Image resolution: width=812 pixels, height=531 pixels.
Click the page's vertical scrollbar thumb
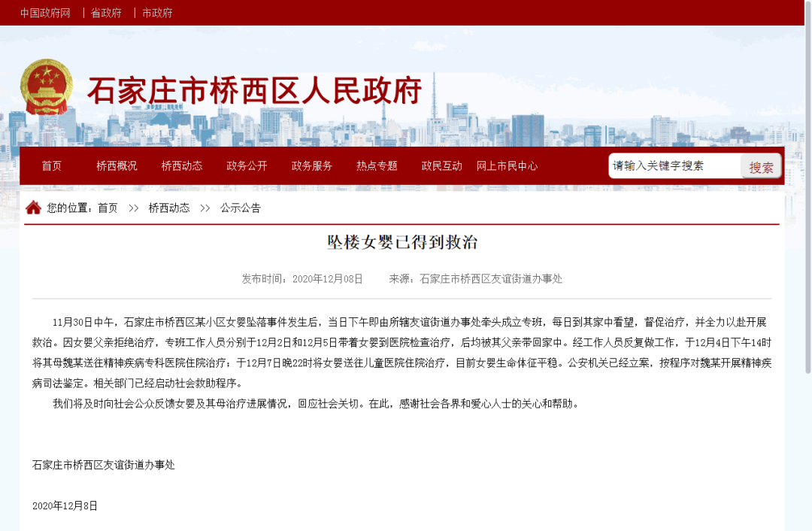click(x=807, y=187)
